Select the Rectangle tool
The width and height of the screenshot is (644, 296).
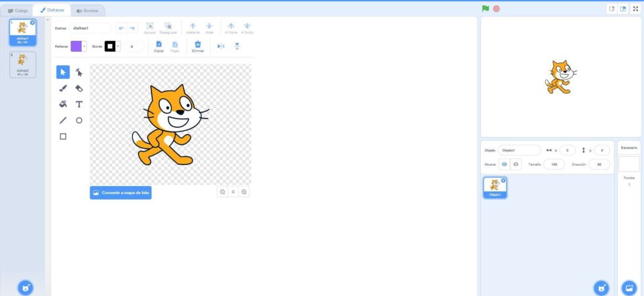coord(63,136)
